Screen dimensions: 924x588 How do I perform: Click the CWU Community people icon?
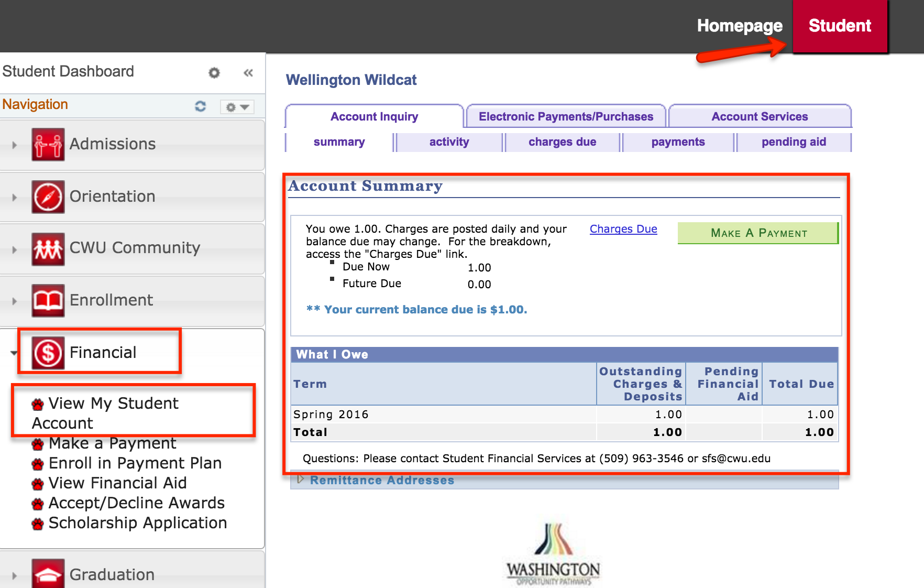coord(48,249)
